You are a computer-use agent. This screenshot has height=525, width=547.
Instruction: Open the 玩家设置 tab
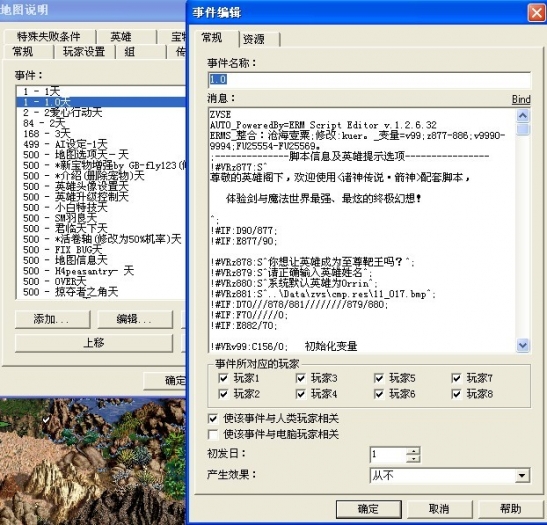click(84, 52)
